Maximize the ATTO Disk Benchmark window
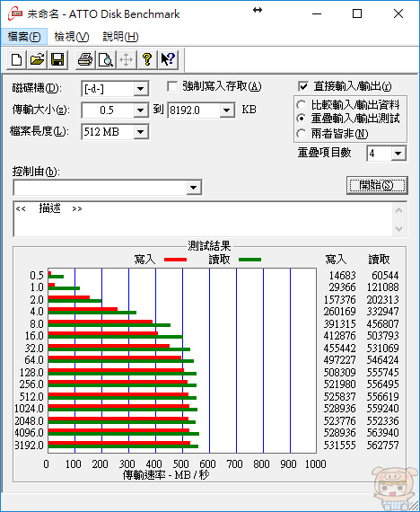The image size is (420, 512). click(x=357, y=13)
